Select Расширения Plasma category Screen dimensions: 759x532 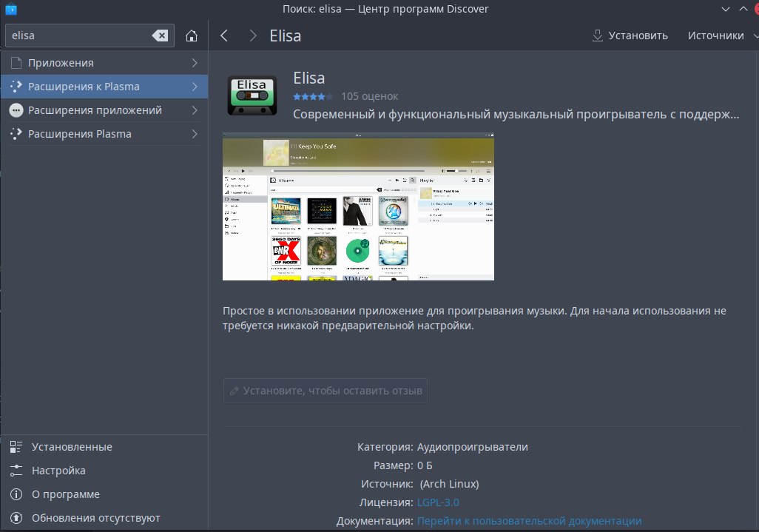click(x=104, y=134)
